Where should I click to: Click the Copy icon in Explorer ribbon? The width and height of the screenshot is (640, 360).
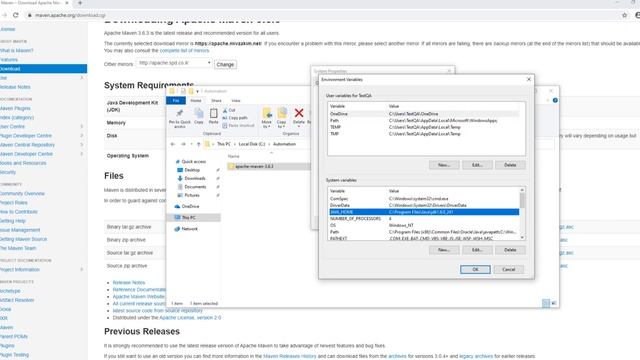199,116
